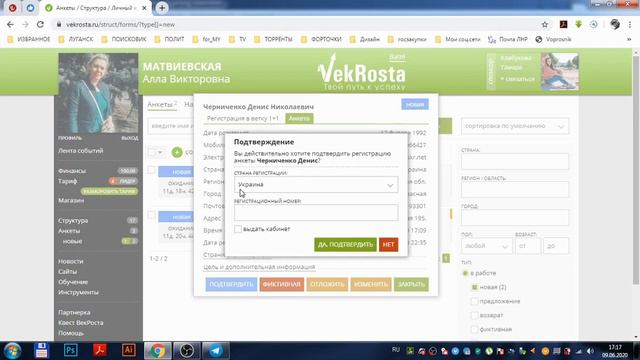640x360 pixels.
Task: Click the ИЗМЕНИТЬ button
Action: pyautogui.click(x=371, y=284)
